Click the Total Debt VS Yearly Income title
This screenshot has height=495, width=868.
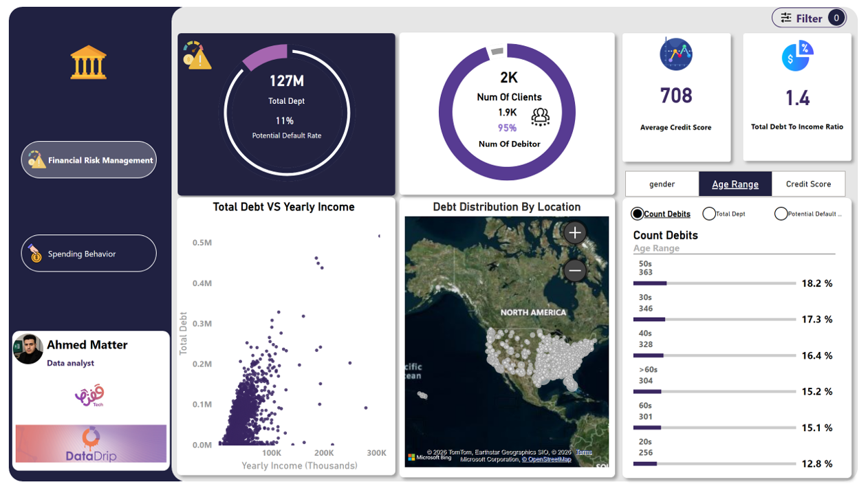tap(283, 206)
